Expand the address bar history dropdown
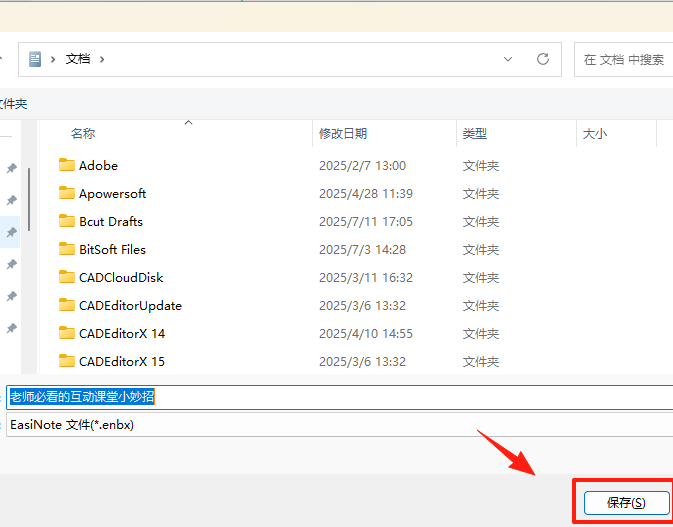 click(x=508, y=59)
